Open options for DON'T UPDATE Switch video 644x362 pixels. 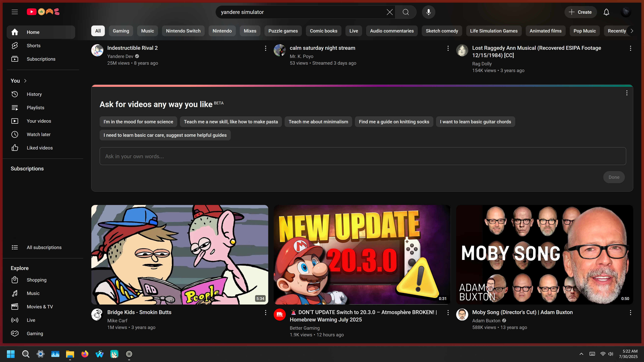point(448,313)
